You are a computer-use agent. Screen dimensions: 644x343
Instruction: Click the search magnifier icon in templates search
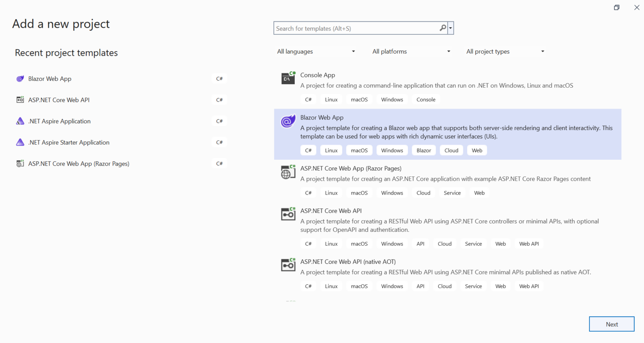tap(443, 28)
